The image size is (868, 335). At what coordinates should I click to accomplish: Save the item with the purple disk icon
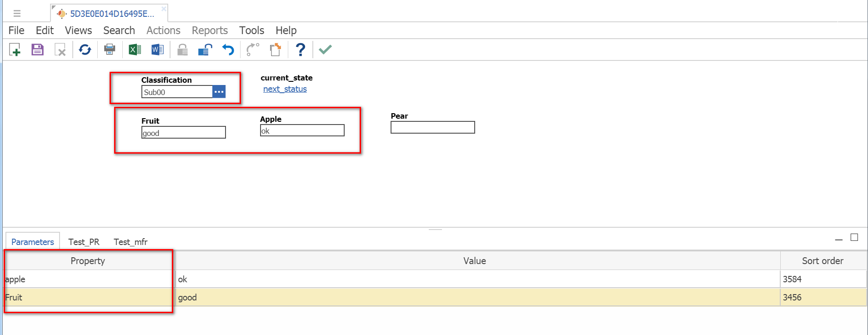(37, 50)
